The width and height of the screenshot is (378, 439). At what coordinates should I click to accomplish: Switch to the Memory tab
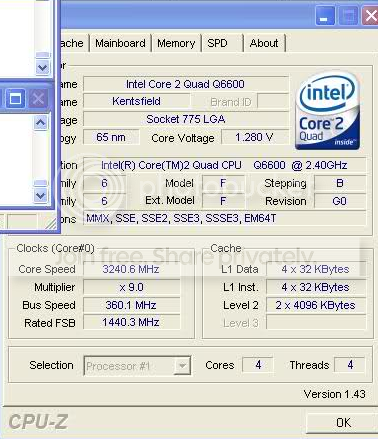coord(176,43)
